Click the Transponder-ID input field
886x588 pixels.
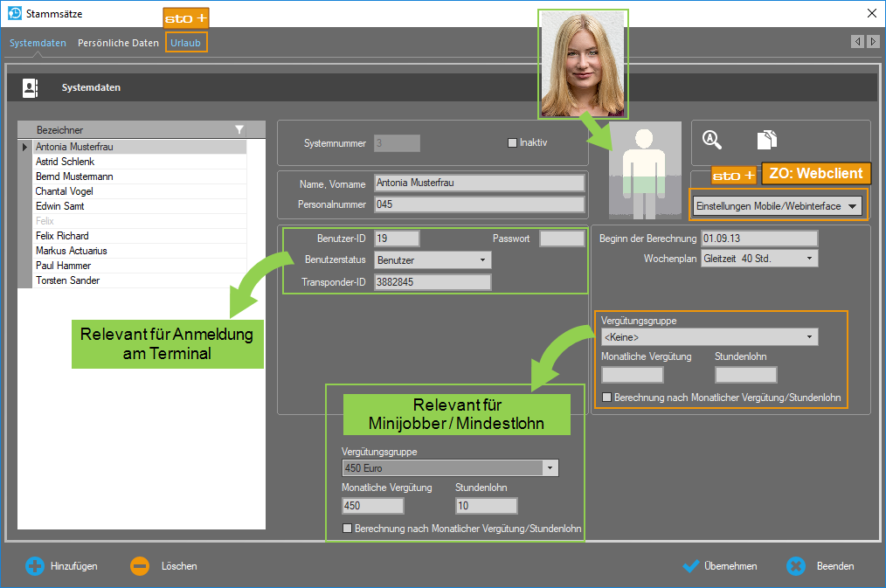[x=432, y=282]
